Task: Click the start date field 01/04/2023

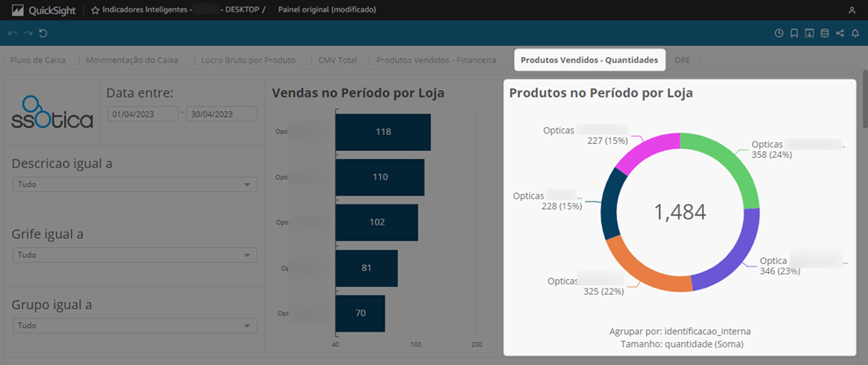Action: tap(143, 114)
